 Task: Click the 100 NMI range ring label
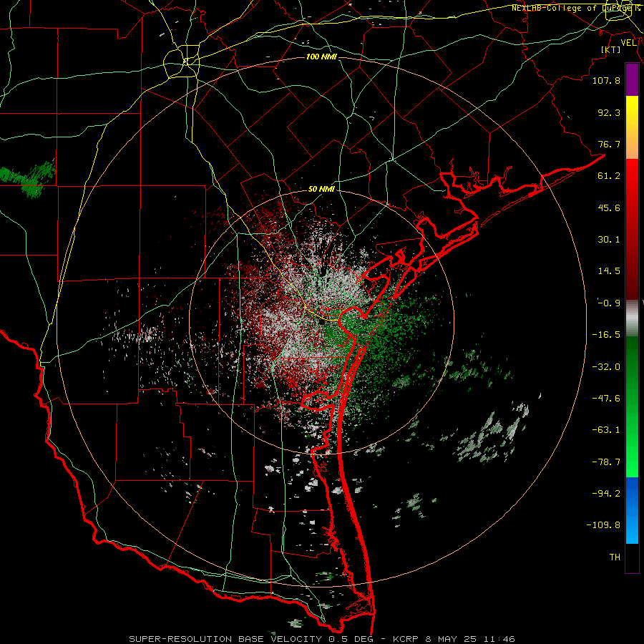point(321,57)
